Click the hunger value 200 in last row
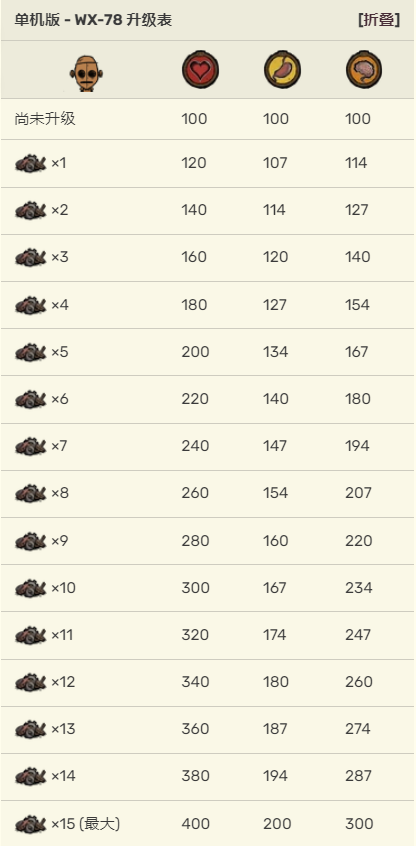The image size is (416, 846). pyautogui.click(x=277, y=824)
